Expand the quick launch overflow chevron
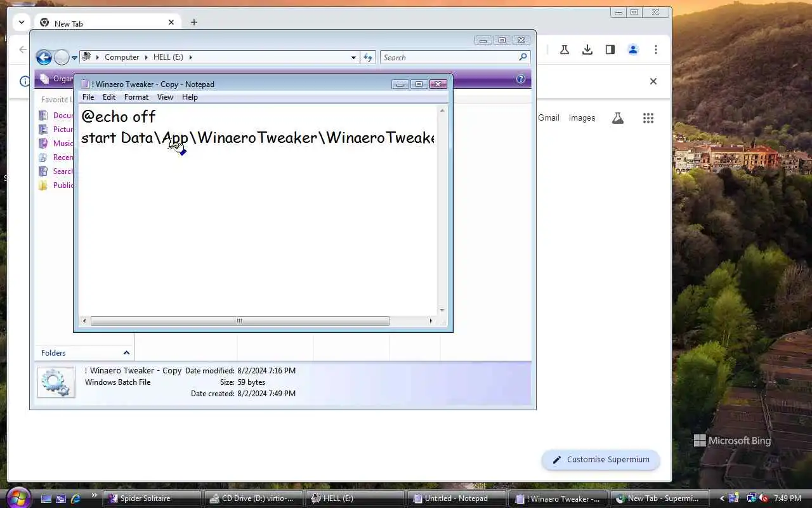Screen dimensions: 812x508 pos(95,495)
